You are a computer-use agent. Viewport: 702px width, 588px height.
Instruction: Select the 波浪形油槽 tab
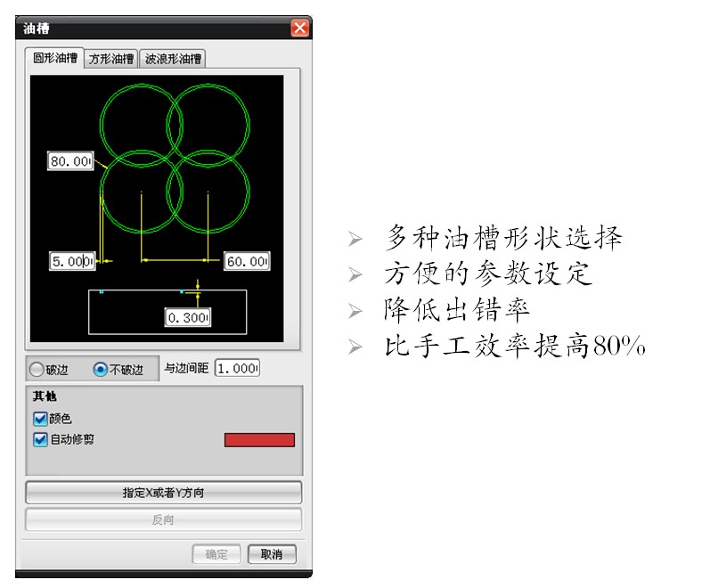[174, 60]
